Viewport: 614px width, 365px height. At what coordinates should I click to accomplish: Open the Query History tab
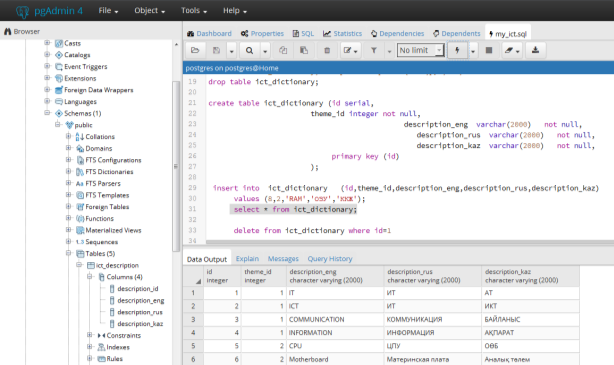point(330,259)
